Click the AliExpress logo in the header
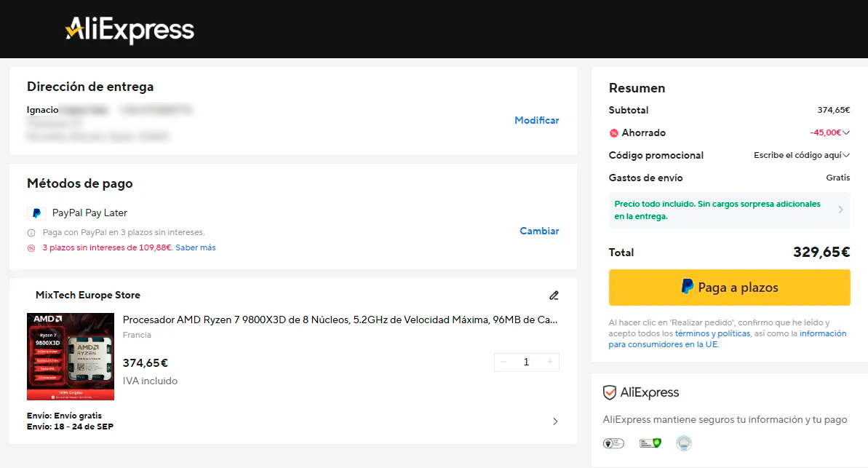The width and height of the screenshot is (868, 468). pyautogui.click(x=130, y=29)
